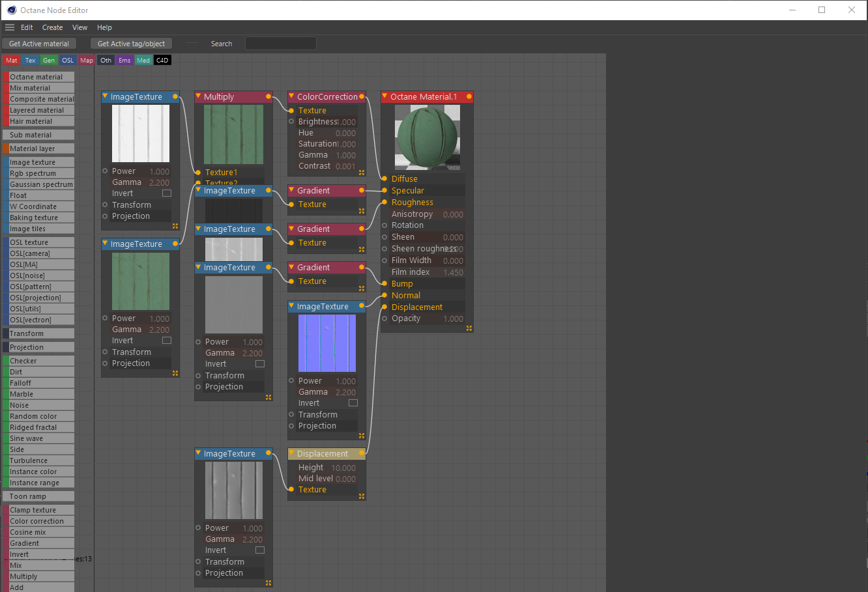
Task: Open the Create menu
Action: point(52,27)
